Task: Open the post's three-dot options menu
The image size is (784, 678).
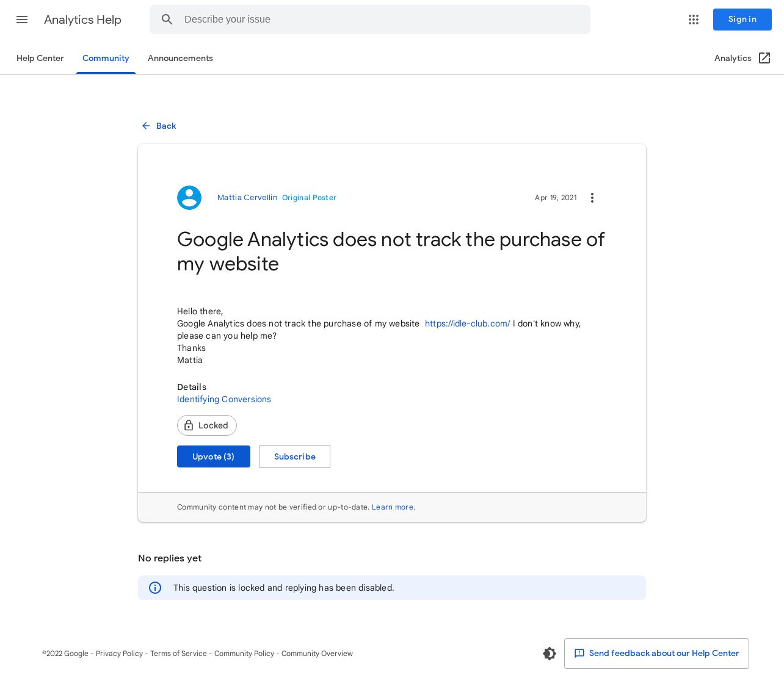Action: tap(592, 198)
